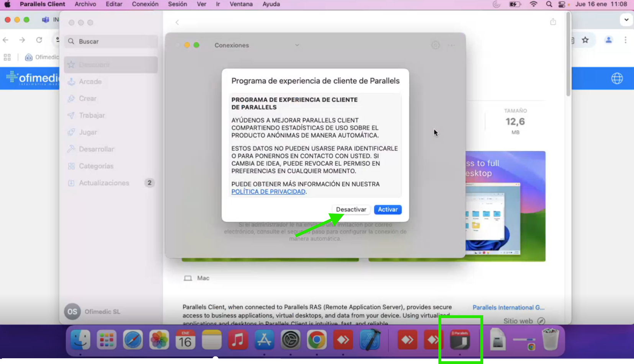Open Parallels Client from the Dock

460,340
